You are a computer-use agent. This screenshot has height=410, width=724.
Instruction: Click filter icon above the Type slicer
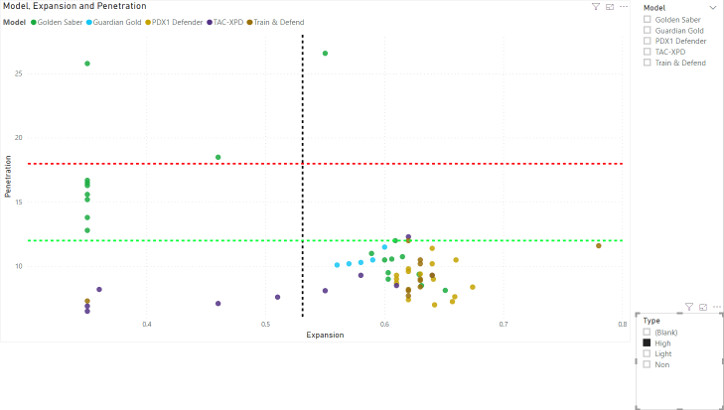click(x=689, y=307)
